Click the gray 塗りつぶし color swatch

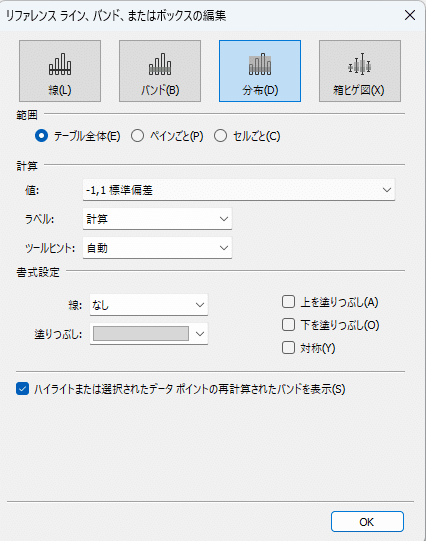pyautogui.click(x=141, y=334)
